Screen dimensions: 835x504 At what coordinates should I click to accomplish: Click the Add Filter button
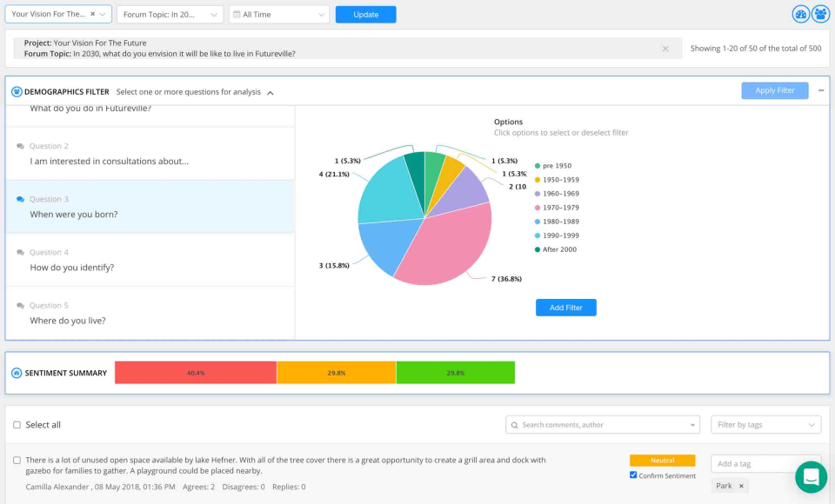click(x=565, y=307)
